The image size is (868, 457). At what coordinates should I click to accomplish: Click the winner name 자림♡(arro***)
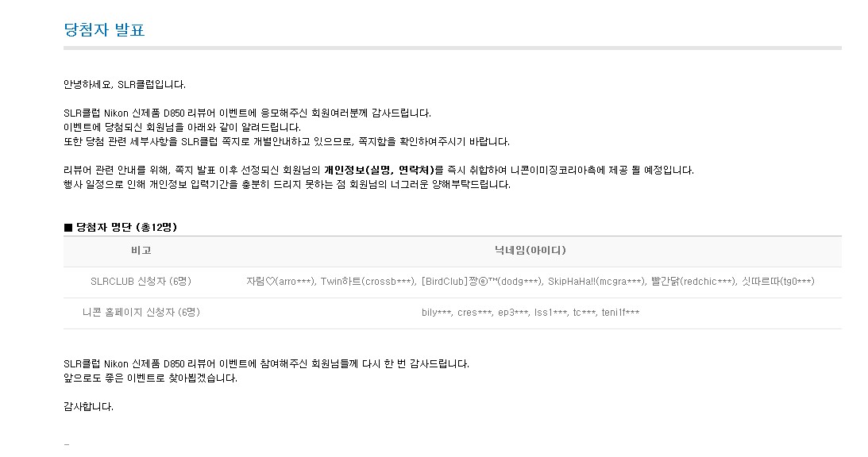(280, 282)
